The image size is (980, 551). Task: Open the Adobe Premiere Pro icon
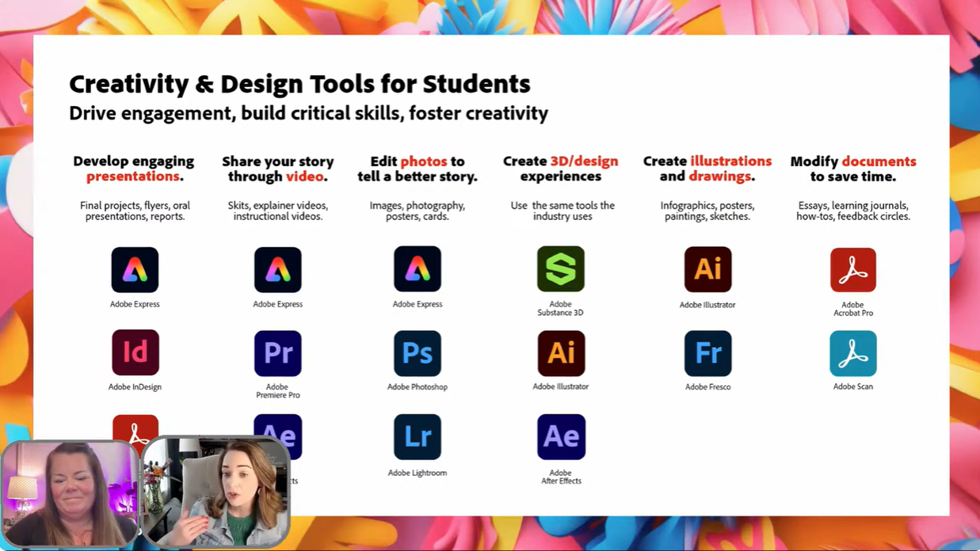point(277,353)
